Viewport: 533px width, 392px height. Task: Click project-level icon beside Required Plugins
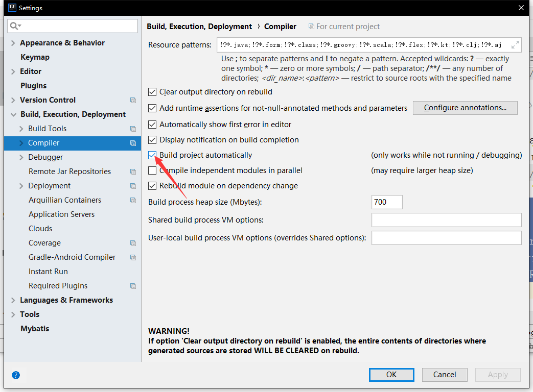[x=133, y=286]
